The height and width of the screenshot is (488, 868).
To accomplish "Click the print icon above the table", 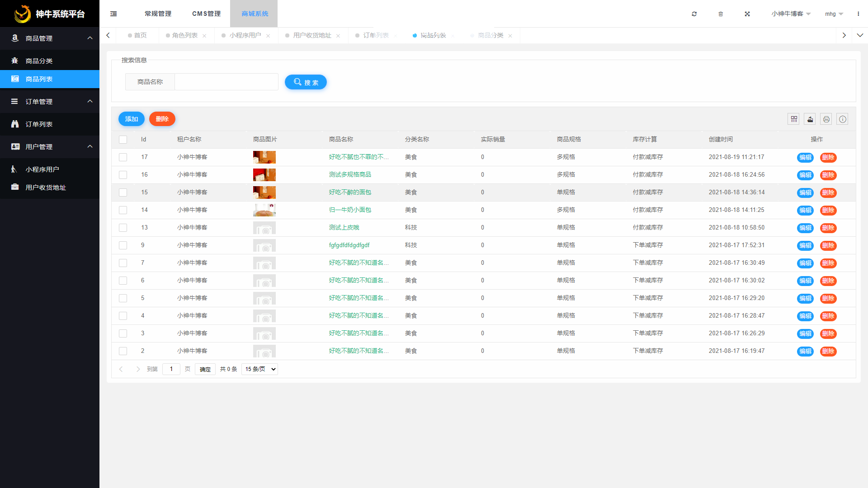I will (x=826, y=119).
